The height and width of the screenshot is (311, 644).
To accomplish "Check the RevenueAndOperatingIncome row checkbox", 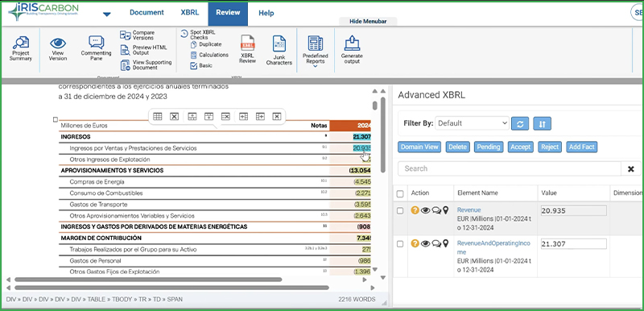I will [x=400, y=244].
